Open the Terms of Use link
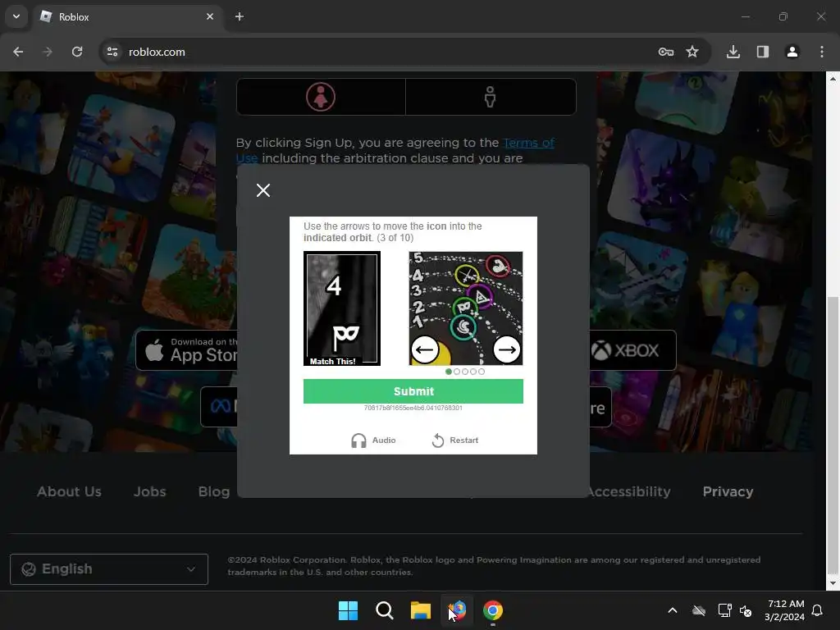This screenshot has height=630, width=840. pos(528,143)
